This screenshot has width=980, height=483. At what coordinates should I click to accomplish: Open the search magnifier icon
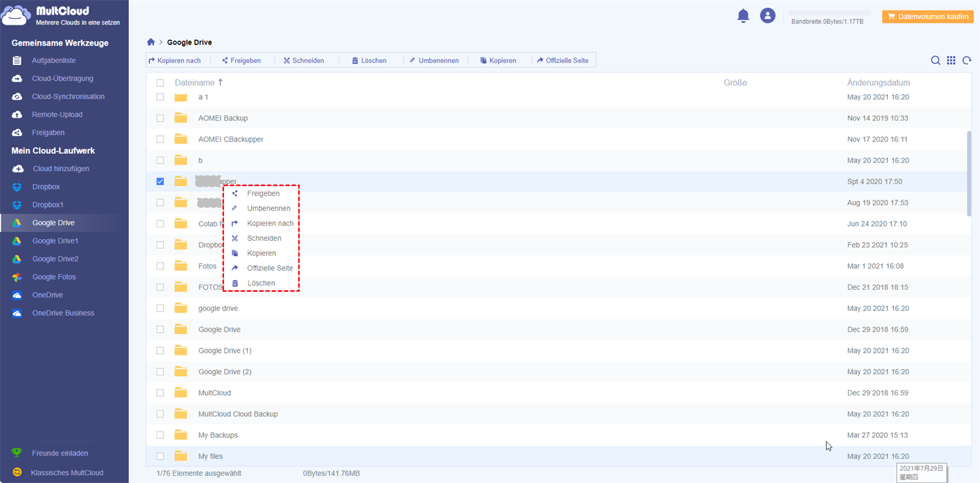click(x=936, y=61)
